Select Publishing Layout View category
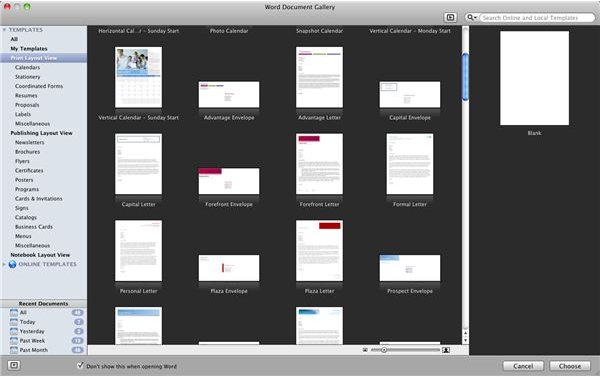The width and height of the screenshot is (600, 377). pyautogui.click(x=41, y=133)
